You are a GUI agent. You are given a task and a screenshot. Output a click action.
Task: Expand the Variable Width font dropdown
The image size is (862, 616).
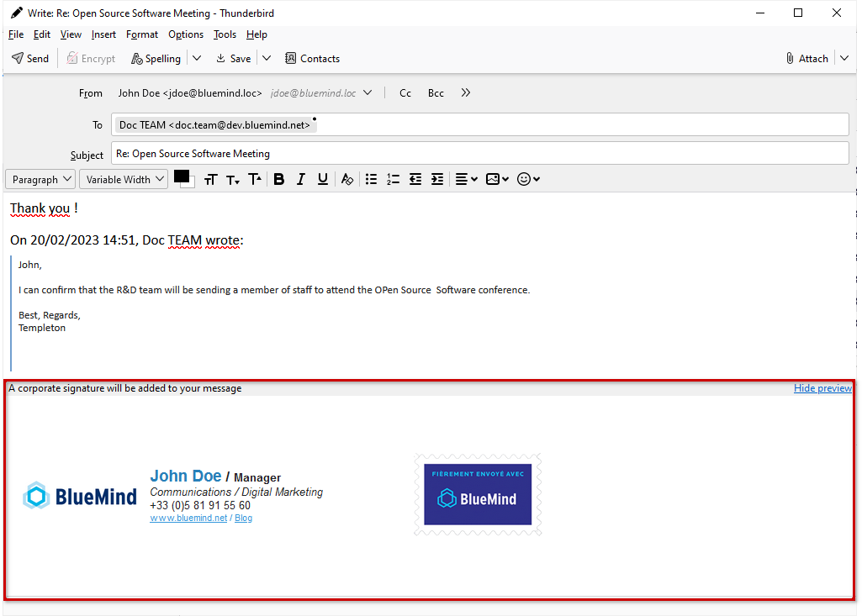(123, 179)
